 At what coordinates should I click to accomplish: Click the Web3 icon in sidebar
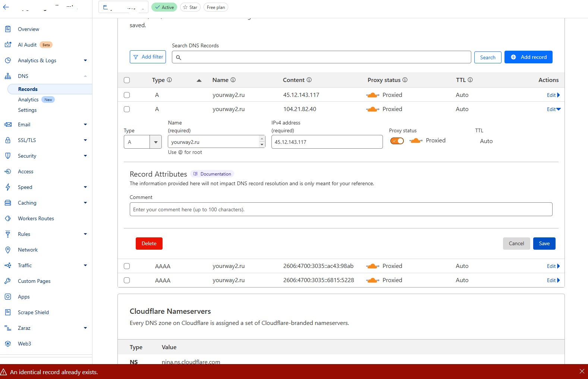[x=8, y=344]
